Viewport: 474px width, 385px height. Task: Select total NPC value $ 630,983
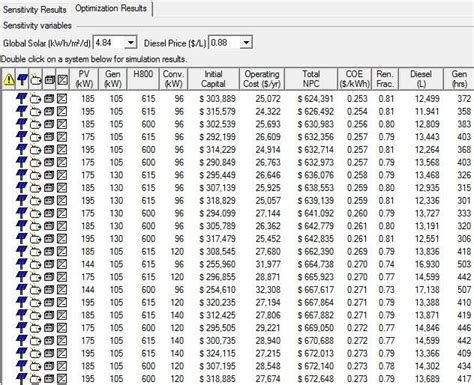coord(316,124)
